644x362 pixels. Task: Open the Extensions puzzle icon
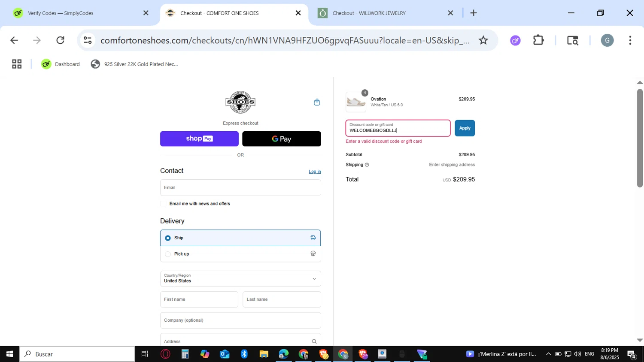(x=538, y=40)
